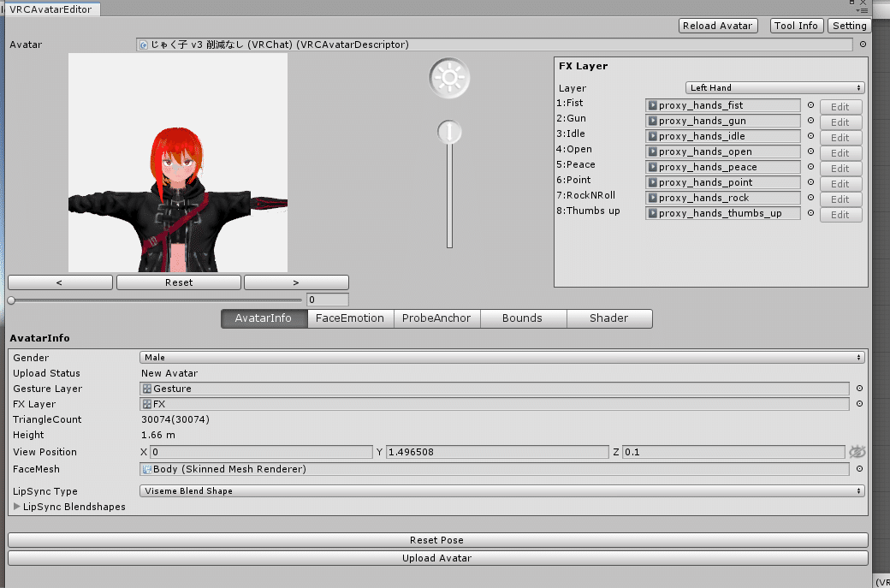Switch to the FaceEmotion tab

350,318
